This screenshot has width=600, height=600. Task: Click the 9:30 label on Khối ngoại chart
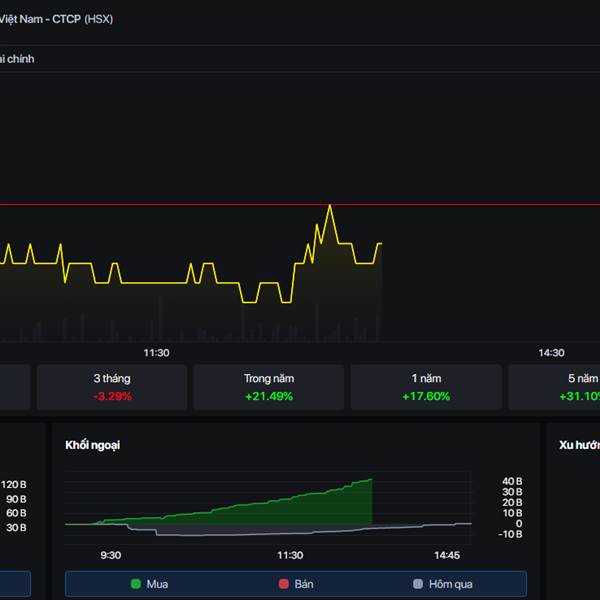[110, 555]
